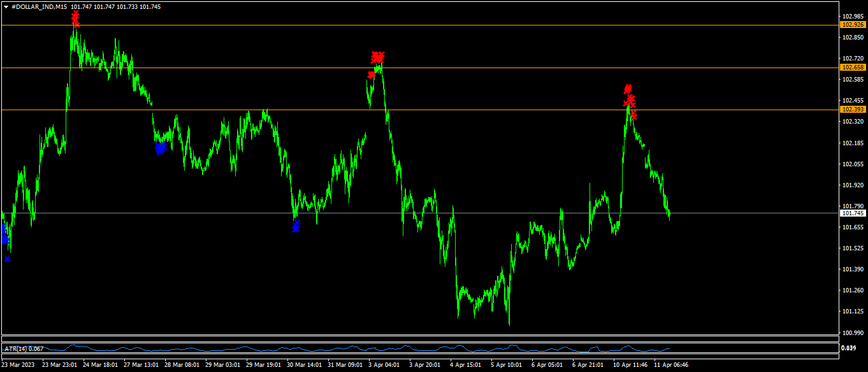Click the 24 Mar 18:01 time label
The height and width of the screenshot is (372, 868).
pyautogui.click(x=101, y=365)
